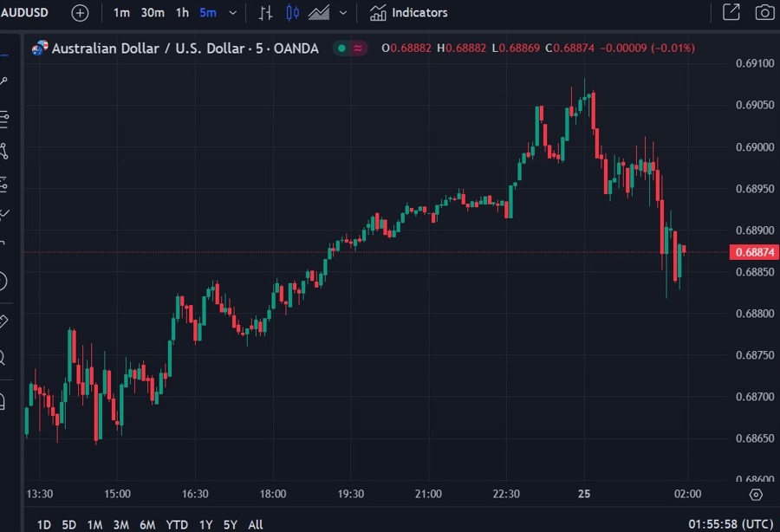The image size is (780, 532).
Task: Click the 19:30 time axis label
Action: click(351, 494)
